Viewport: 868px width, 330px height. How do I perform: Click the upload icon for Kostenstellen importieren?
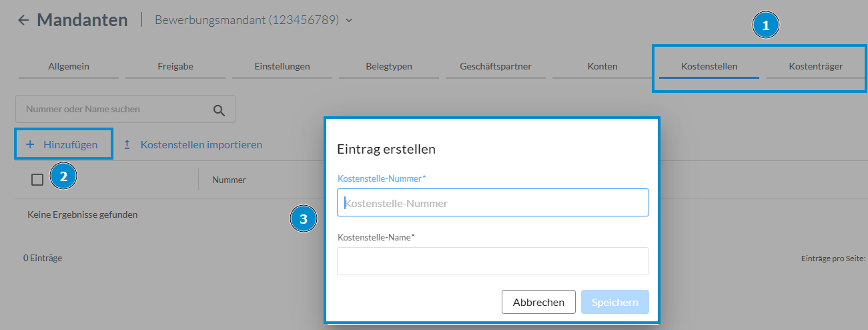tap(127, 144)
